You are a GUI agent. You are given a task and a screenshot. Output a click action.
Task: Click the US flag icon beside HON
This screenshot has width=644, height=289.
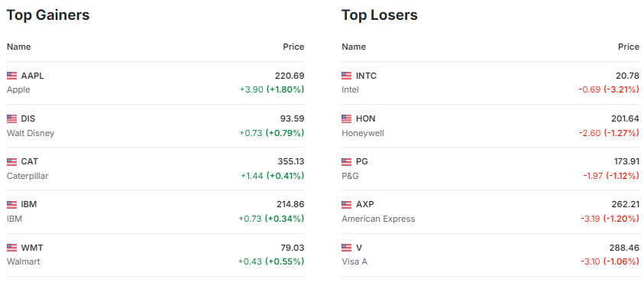click(x=347, y=119)
